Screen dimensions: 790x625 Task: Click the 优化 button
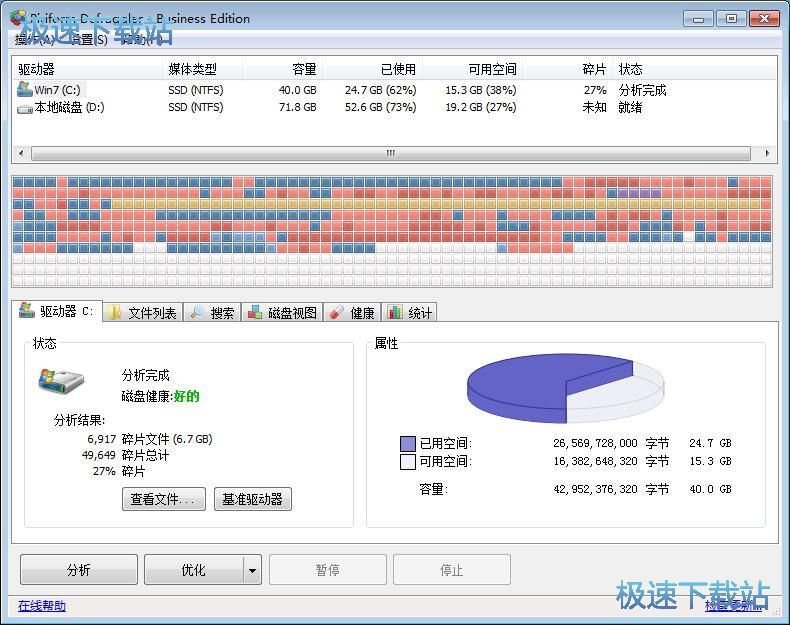coord(193,570)
